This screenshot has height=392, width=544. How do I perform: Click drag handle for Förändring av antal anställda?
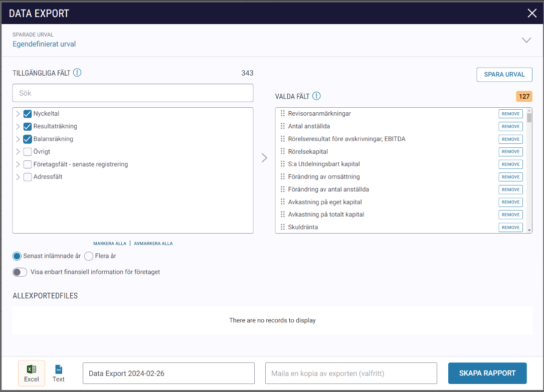coord(283,189)
